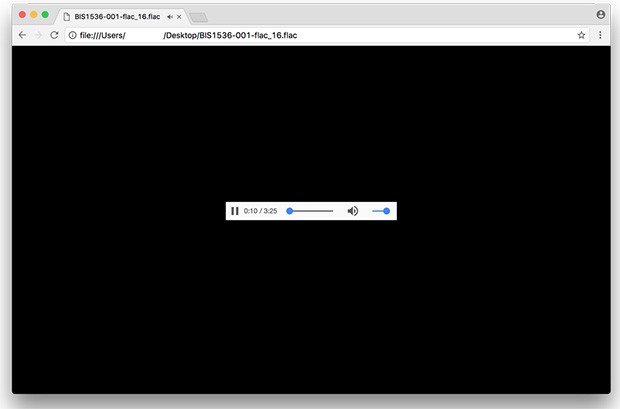
Task: Pause the FLAC audio playback
Action: (234, 211)
